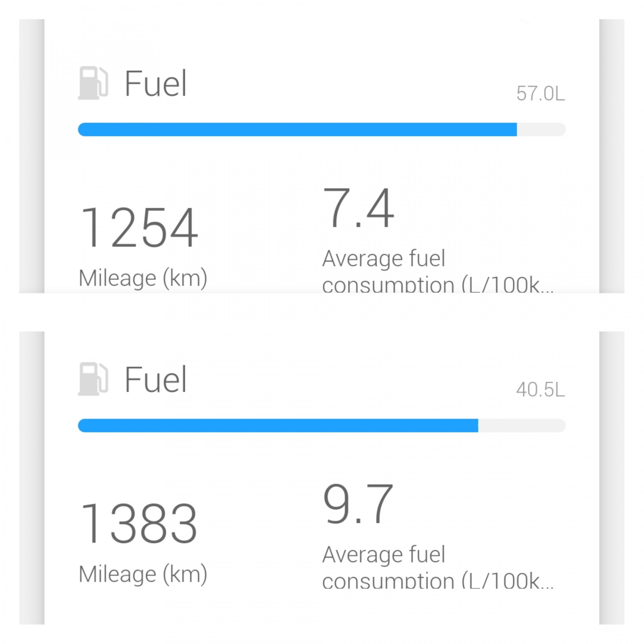Click the grey empty portion of top fuel bar
The height and width of the screenshot is (644, 644).
point(541,129)
